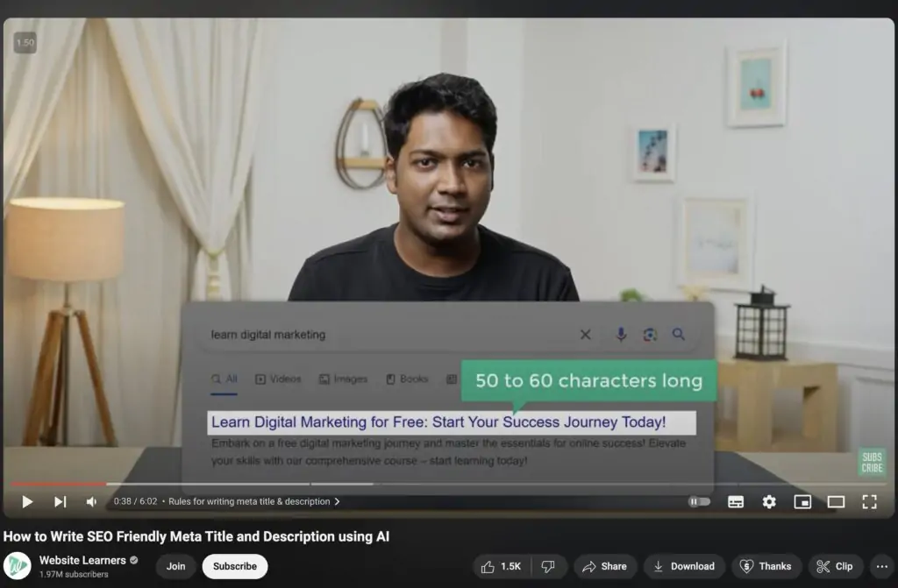Download the video
The image size is (898, 588).
(683, 566)
